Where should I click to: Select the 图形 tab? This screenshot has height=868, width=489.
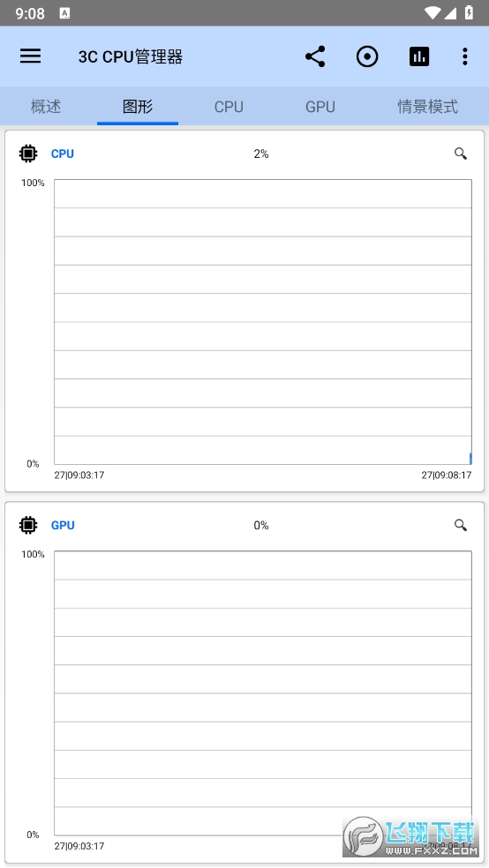pyautogui.click(x=138, y=106)
